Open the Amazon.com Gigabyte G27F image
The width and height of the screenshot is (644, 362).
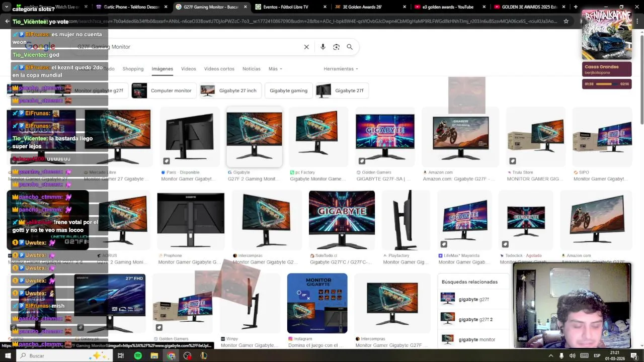(460, 137)
